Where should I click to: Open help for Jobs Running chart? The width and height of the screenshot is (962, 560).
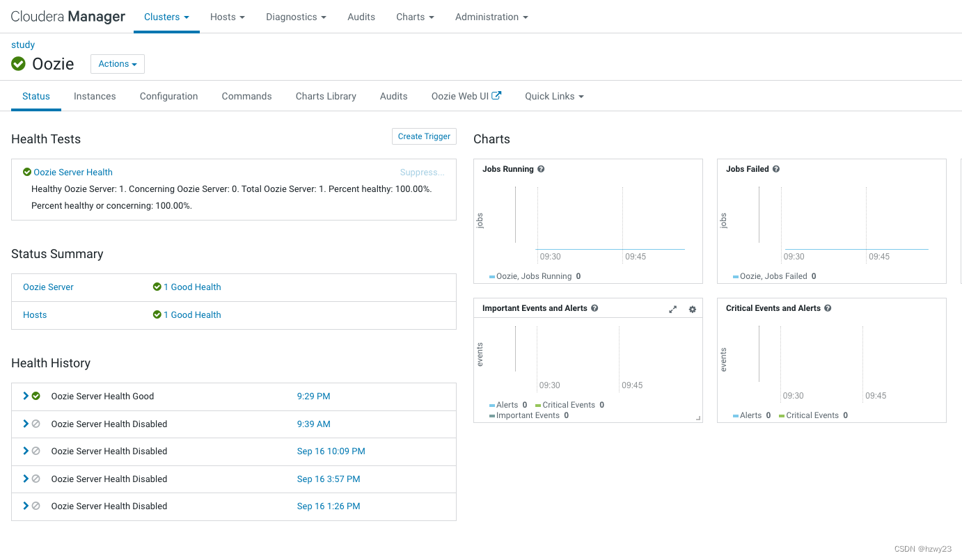point(541,169)
